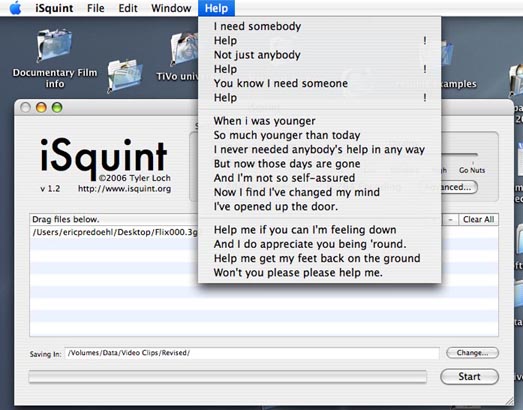Click the green zoom button of iSquint
This screenshot has height=410, width=523.
pos(57,107)
